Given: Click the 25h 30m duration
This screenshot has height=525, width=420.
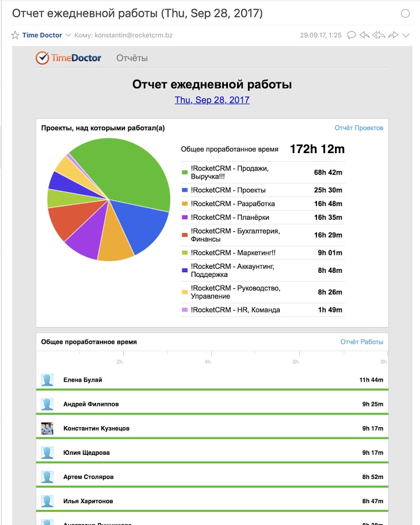Looking at the screenshot, I should pyautogui.click(x=328, y=190).
